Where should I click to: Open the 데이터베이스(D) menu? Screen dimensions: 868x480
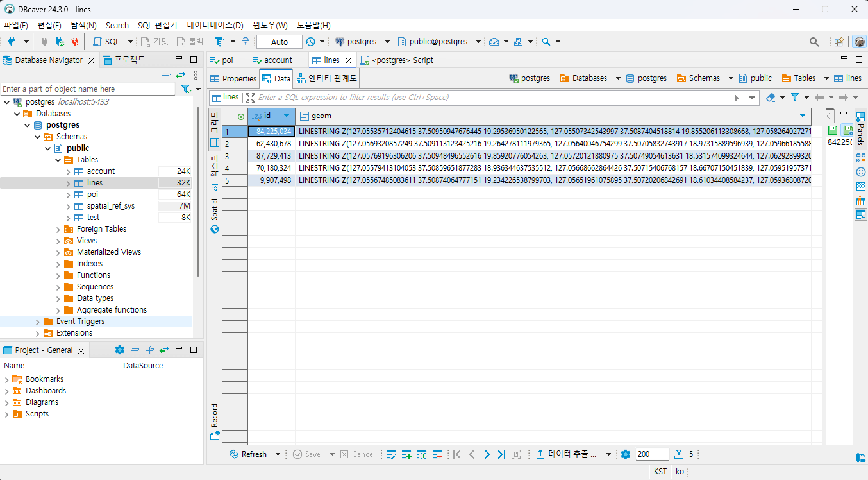point(215,25)
